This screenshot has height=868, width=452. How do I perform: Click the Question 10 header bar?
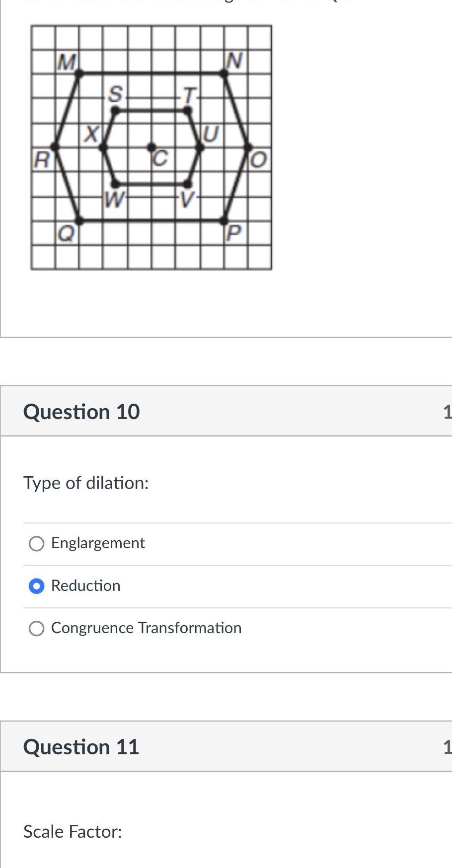click(82, 411)
